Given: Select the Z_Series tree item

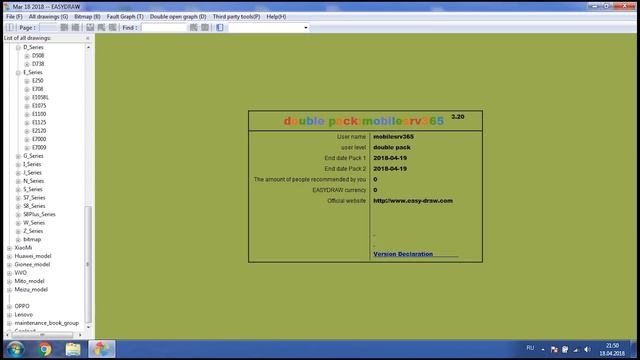Looking at the screenshot, I should [33, 231].
